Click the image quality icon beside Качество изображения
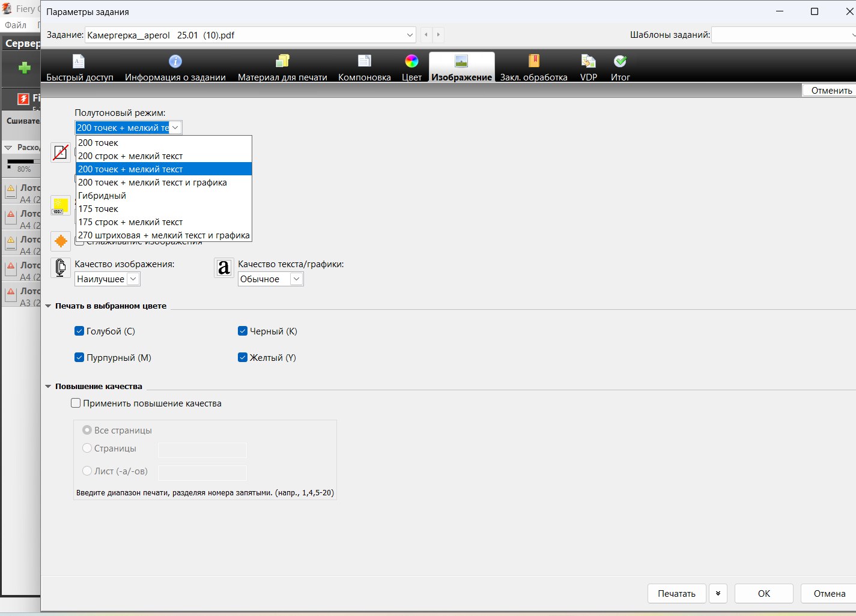The height and width of the screenshot is (616, 856). 61,268
